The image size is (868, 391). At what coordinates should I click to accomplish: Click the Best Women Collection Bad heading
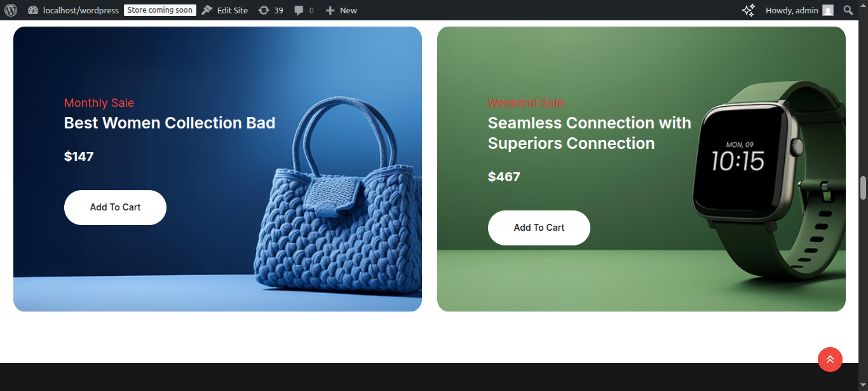click(170, 123)
